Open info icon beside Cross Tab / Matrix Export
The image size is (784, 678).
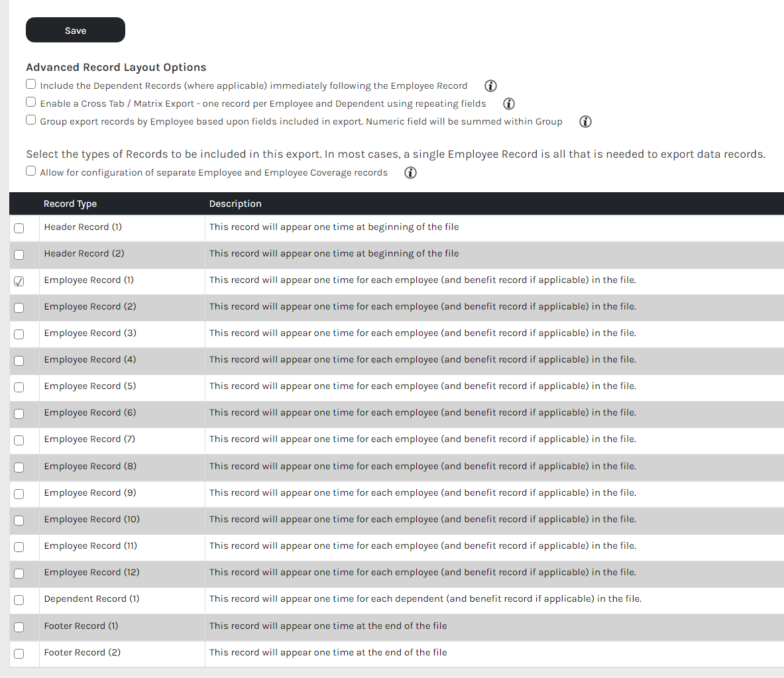[x=509, y=104]
